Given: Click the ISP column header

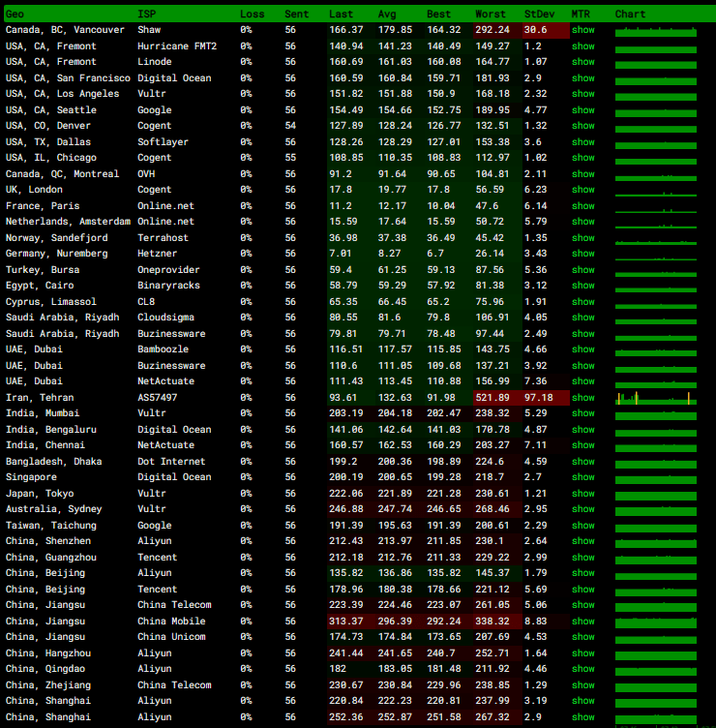Looking at the screenshot, I should coord(147,14).
